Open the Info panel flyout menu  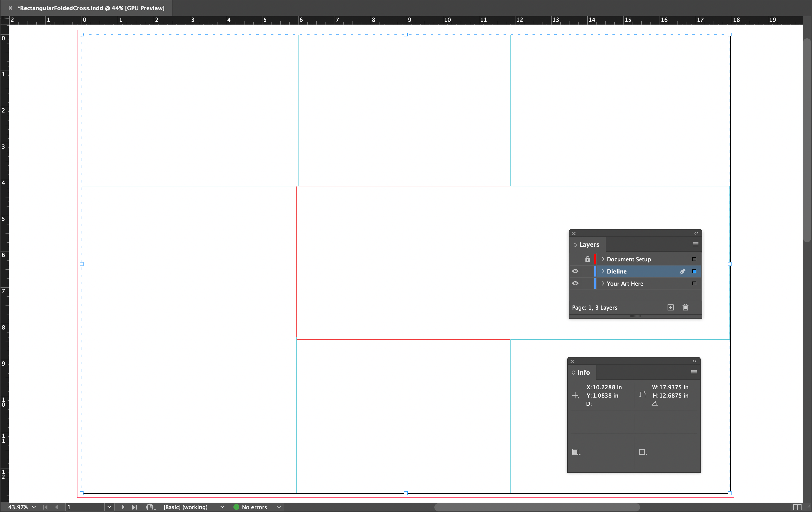[x=694, y=372]
